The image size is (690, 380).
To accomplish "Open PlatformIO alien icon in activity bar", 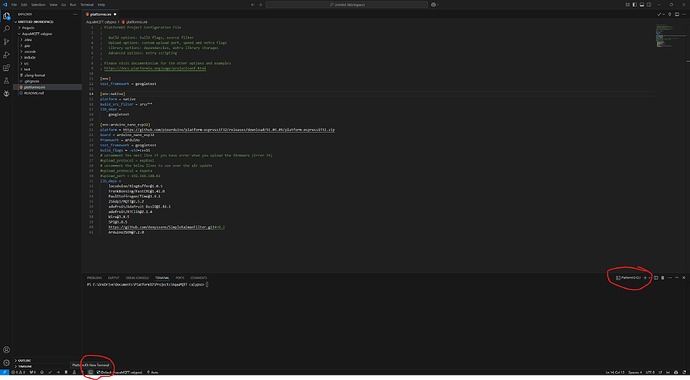I will (7, 93).
